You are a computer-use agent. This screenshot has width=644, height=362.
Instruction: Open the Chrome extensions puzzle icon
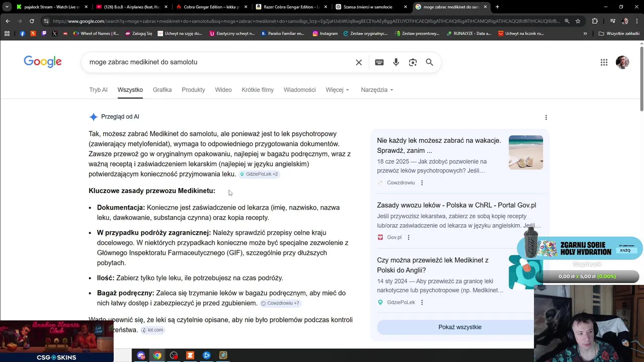coord(595,21)
